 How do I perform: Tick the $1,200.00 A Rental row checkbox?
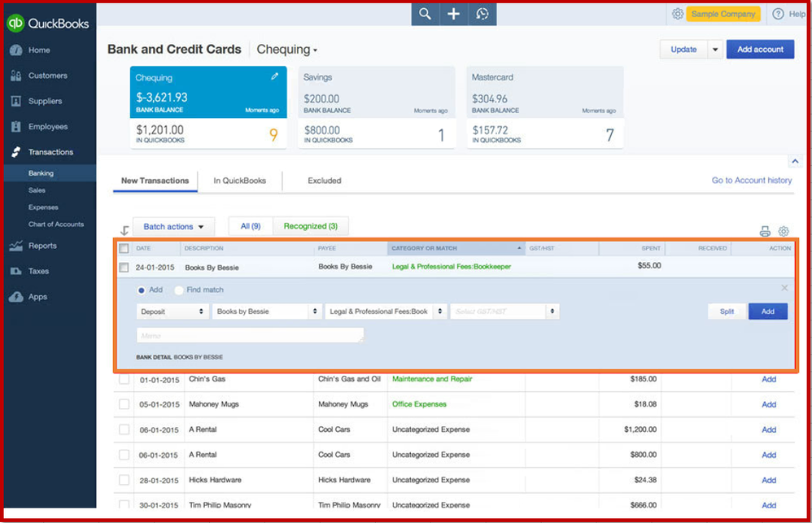(x=124, y=429)
